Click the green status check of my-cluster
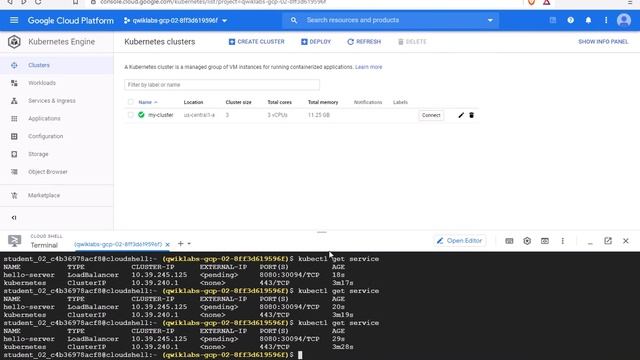Screen dimensions: 640x360 coord(141,115)
